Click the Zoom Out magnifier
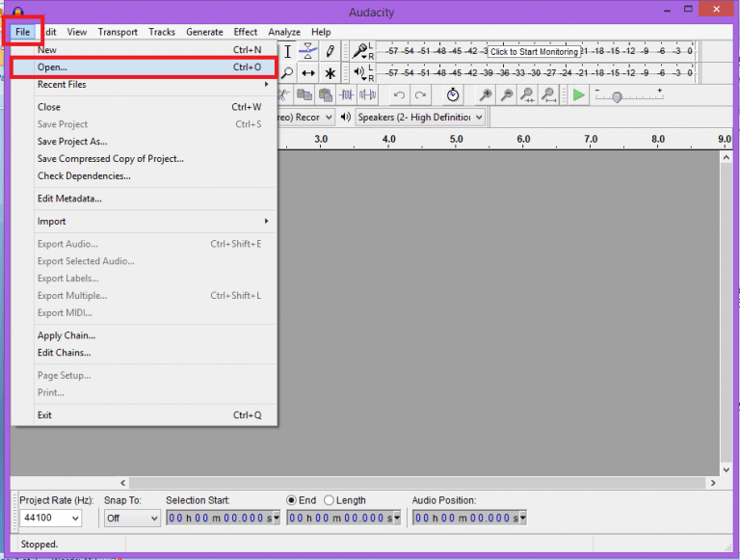Image resolution: width=740 pixels, height=560 pixels. (507, 95)
